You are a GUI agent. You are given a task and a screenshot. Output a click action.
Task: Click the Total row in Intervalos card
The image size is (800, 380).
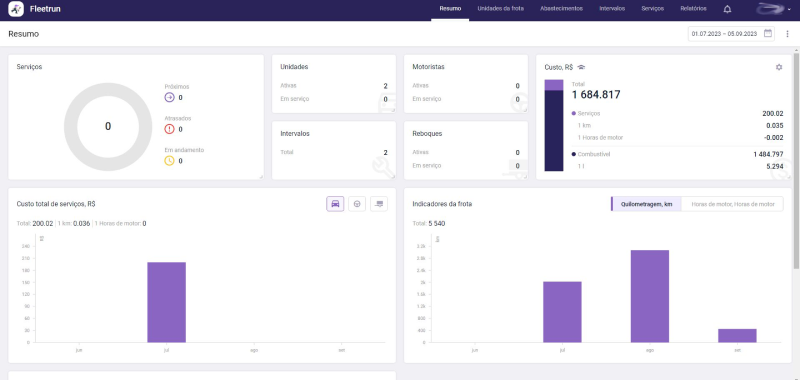coord(334,152)
